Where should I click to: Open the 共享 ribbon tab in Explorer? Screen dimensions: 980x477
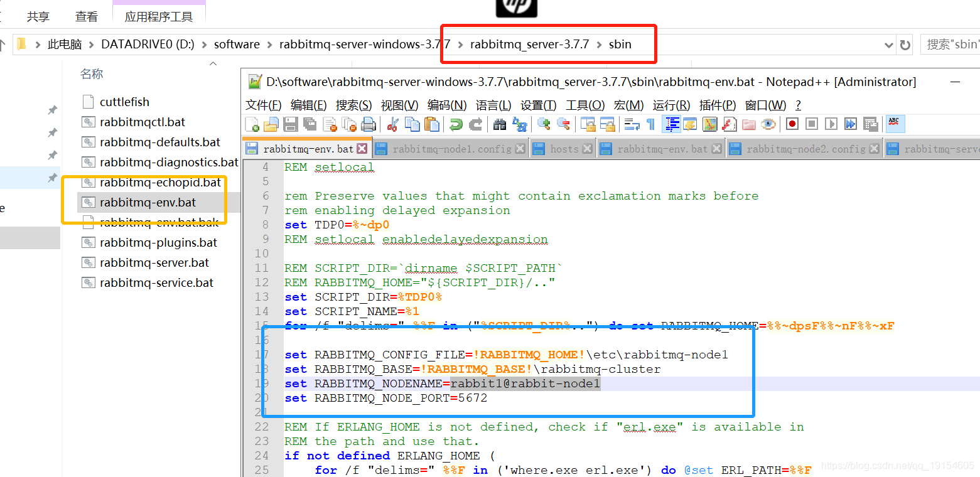coord(38,17)
